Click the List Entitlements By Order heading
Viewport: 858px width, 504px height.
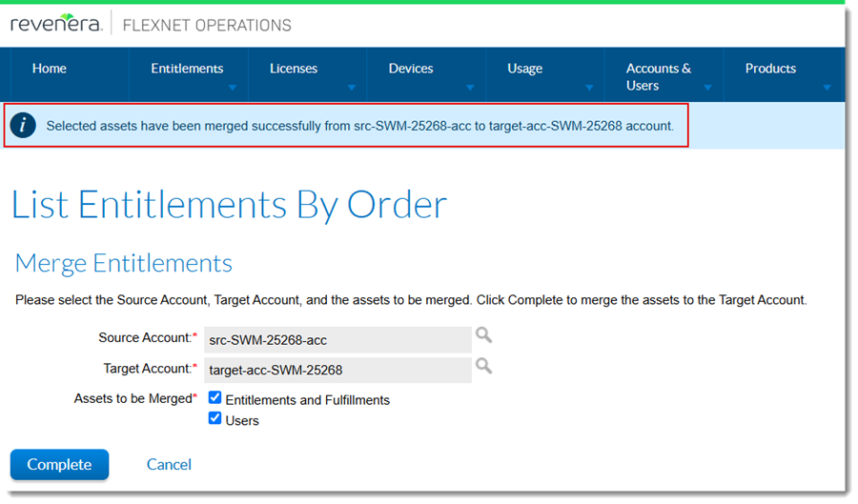pos(229,205)
